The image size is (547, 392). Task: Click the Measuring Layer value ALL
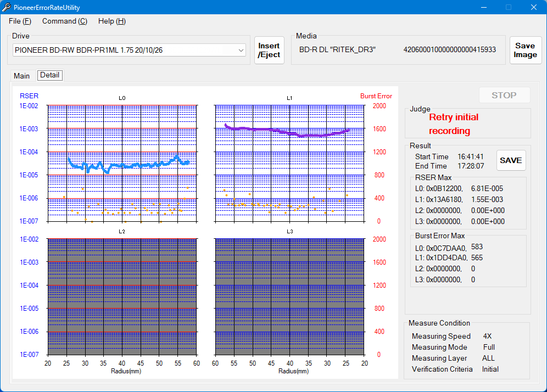(488, 358)
